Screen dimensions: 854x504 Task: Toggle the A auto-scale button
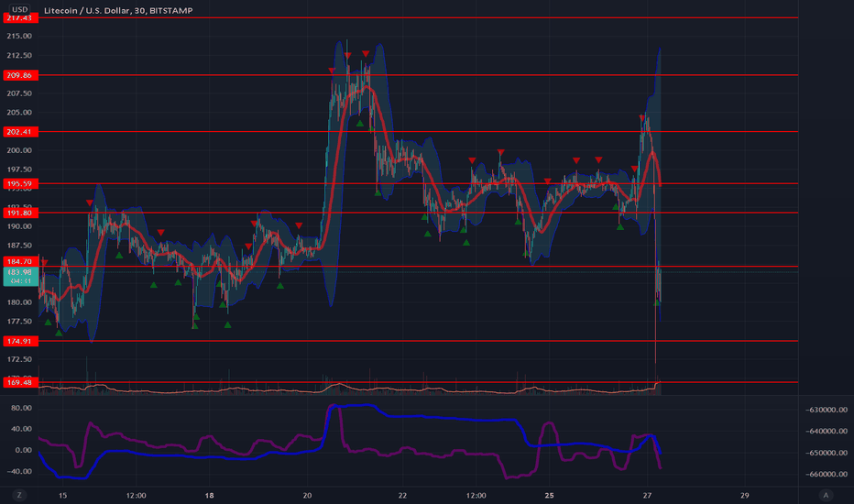pyautogui.click(x=826, y=495)
